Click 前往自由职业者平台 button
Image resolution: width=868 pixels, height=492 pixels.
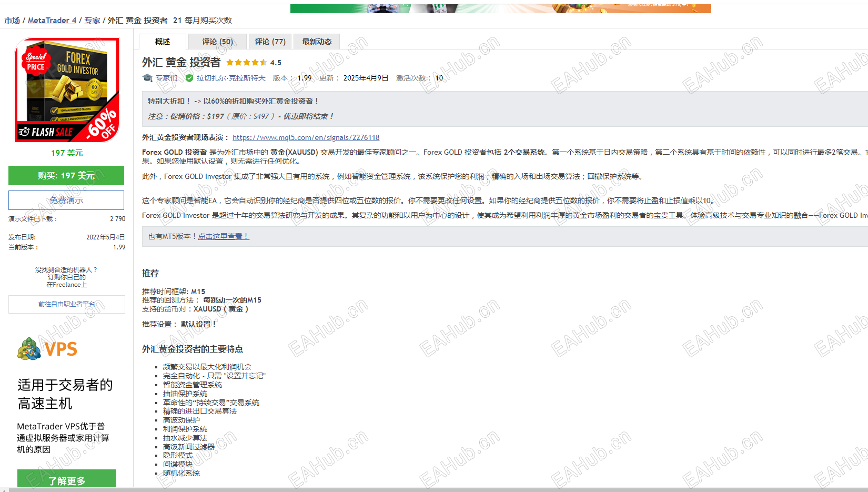tap(67, 304)
